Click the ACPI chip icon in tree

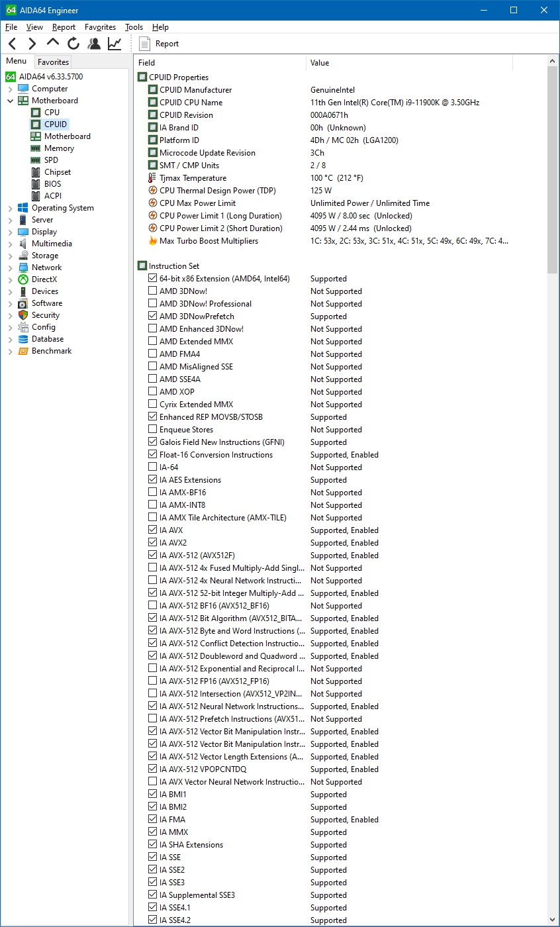coord(36,196)
